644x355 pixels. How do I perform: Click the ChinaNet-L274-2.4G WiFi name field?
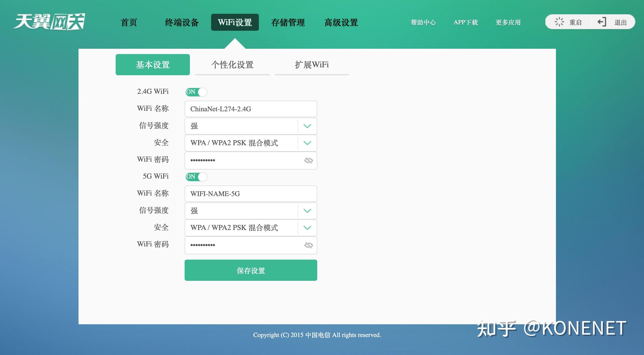tap(250, 109)
